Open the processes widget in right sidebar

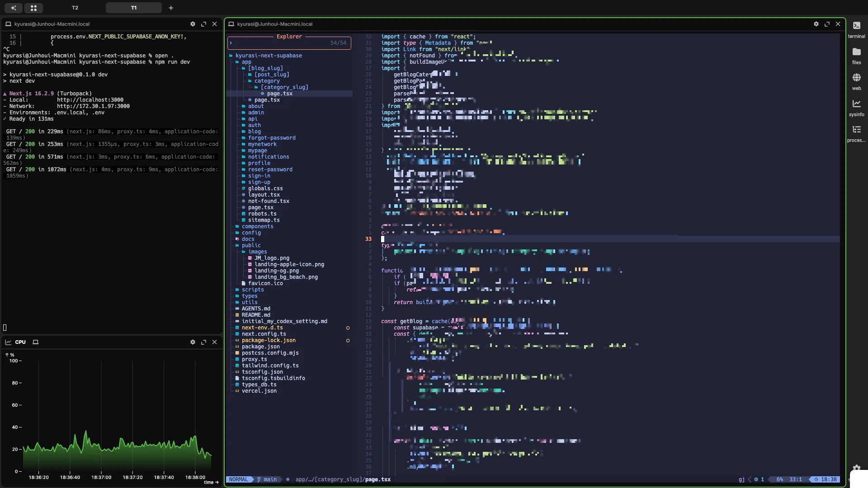tap(856, 134)
